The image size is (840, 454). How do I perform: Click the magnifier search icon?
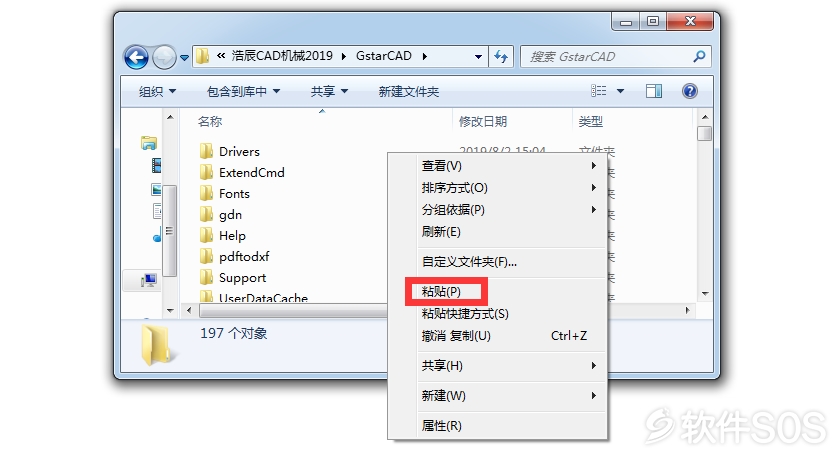pyautogui.click(x=699, y=56)
